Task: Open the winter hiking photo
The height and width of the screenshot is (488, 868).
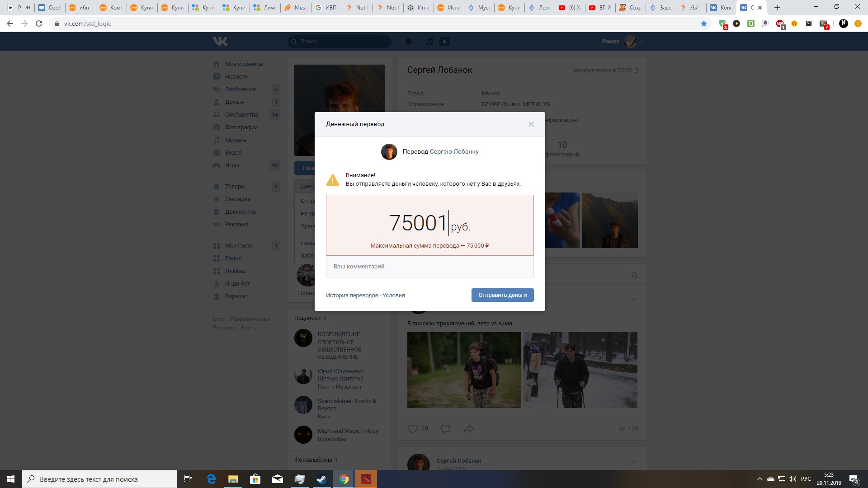Action: [x=580, y=370]
